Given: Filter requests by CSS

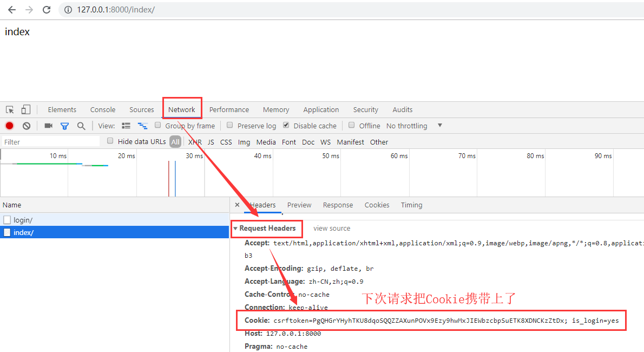Looking at the screenshot, I should pos(226,142).
